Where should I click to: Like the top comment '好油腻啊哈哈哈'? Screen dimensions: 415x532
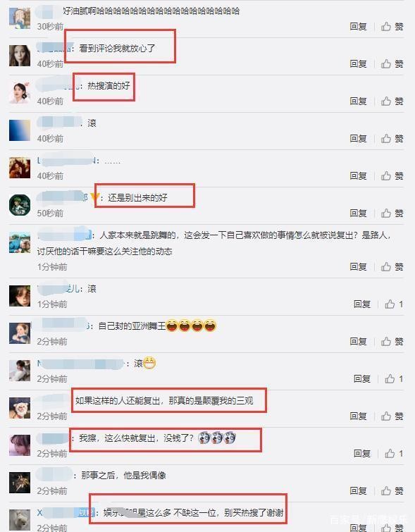[x=392, y=27]
